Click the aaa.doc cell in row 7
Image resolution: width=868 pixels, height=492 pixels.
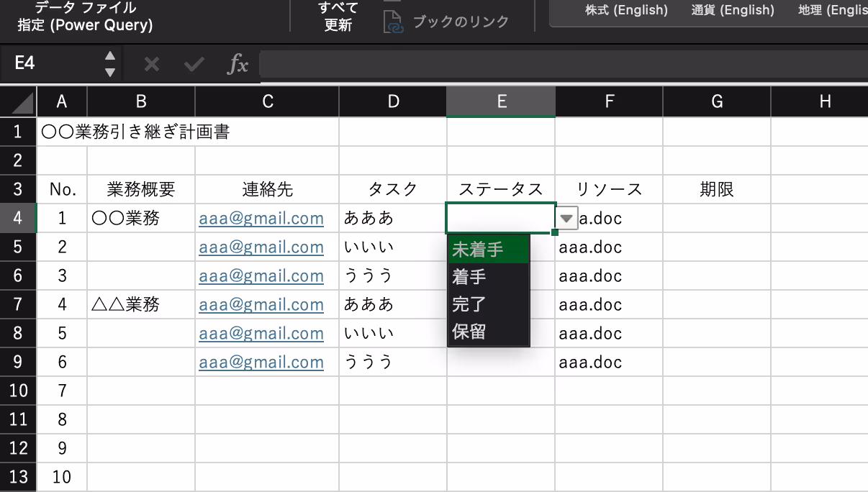tap(609, 304)
